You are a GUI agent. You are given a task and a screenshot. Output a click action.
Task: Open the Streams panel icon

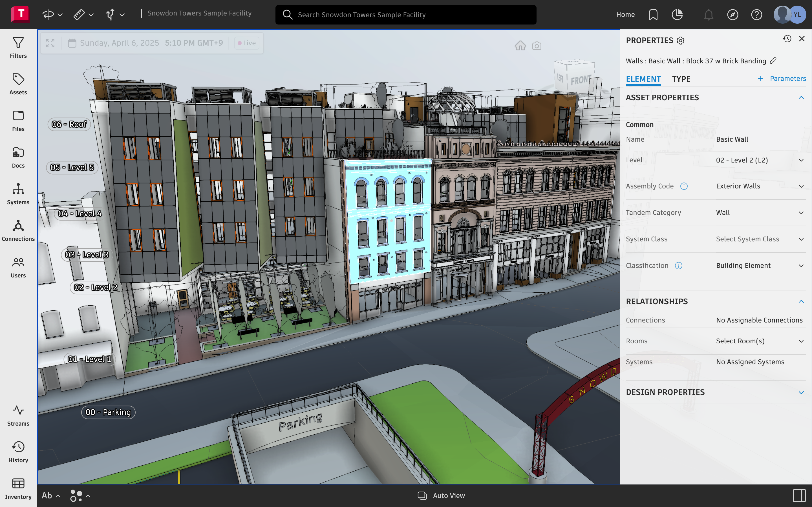tap(18, 415)
